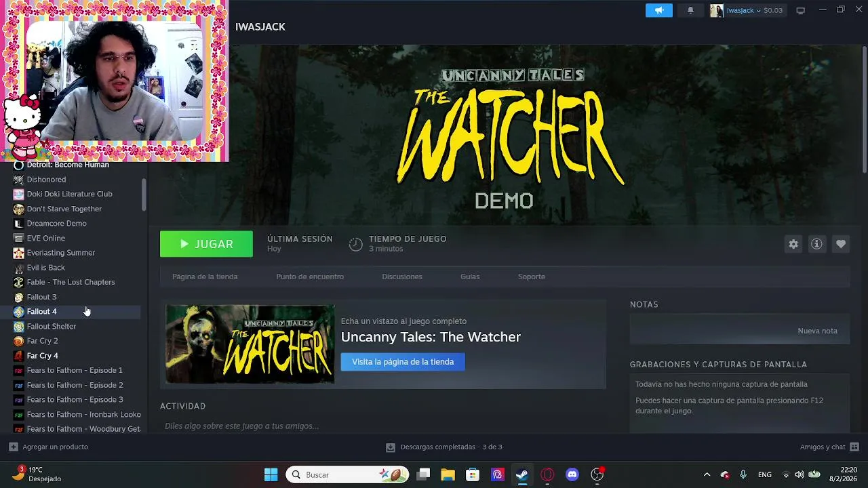Viewport: 868px width, 488px height.
Task: Select Far Cry 4 in library
Action: (42, 356)
